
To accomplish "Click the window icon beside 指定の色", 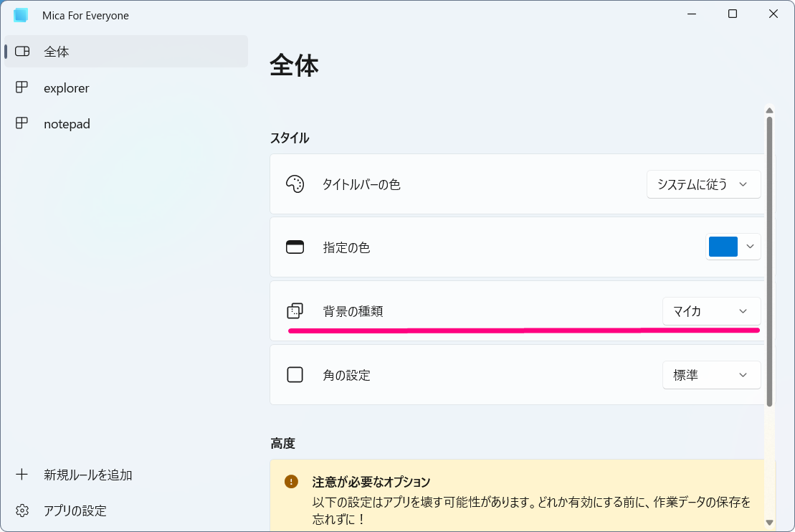I will 295,247.
